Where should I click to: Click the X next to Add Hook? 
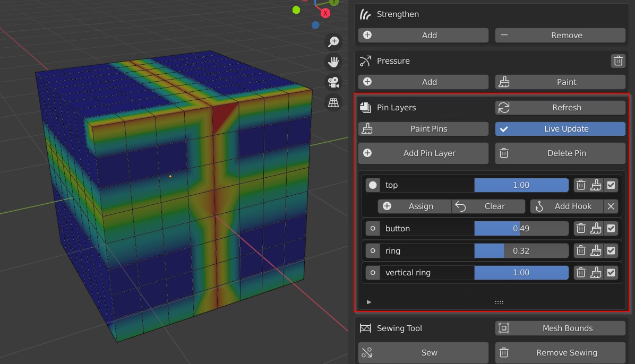pos(612,206)
